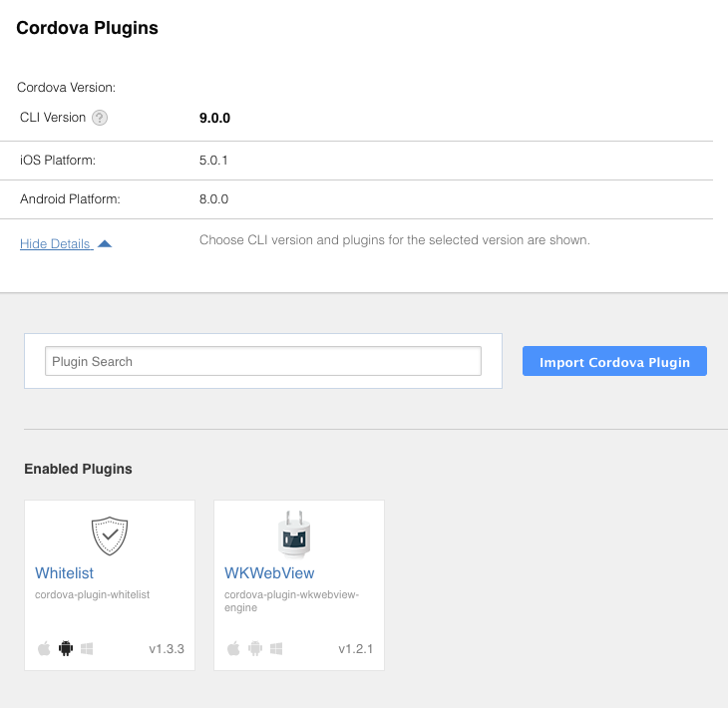Click the Android icon on Whitelist card

(x=66, y=648)
